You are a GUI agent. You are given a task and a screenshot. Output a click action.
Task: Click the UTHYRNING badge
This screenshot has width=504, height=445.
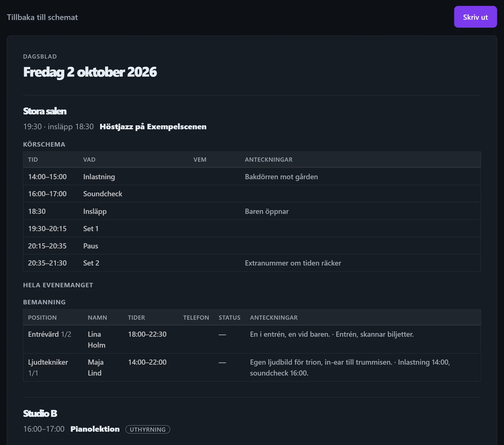(148, 429)
